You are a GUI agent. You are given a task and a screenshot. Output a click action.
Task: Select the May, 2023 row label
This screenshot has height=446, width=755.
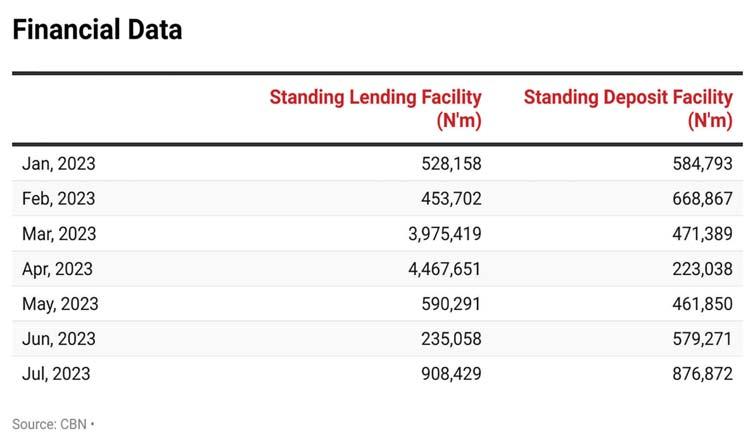tap(60, 304)
